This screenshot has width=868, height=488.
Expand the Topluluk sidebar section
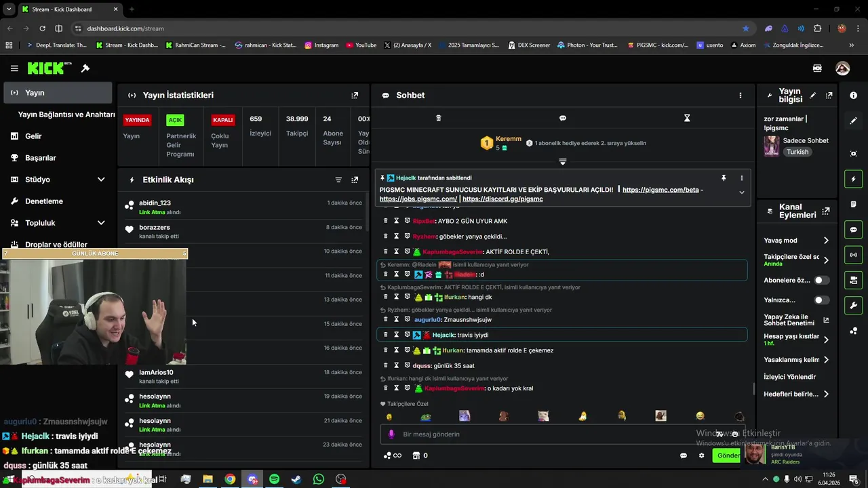(101, 223)
